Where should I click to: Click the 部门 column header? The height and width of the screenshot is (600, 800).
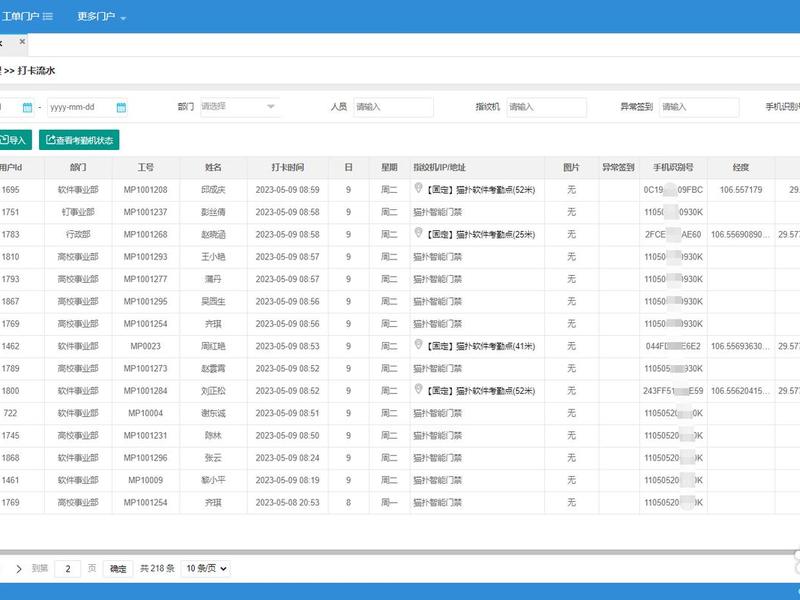pos(78,167)
